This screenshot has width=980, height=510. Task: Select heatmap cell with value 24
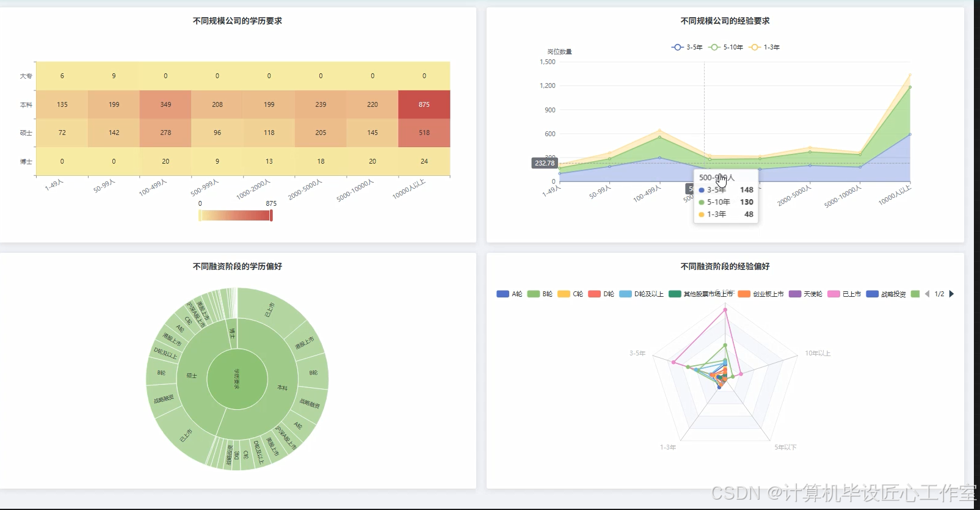[424, 161]
